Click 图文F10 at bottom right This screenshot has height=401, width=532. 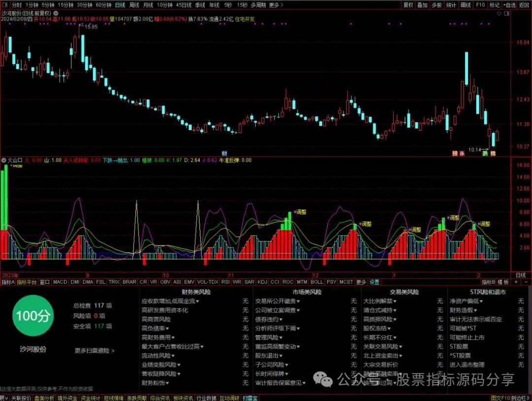tap(500, 398)
